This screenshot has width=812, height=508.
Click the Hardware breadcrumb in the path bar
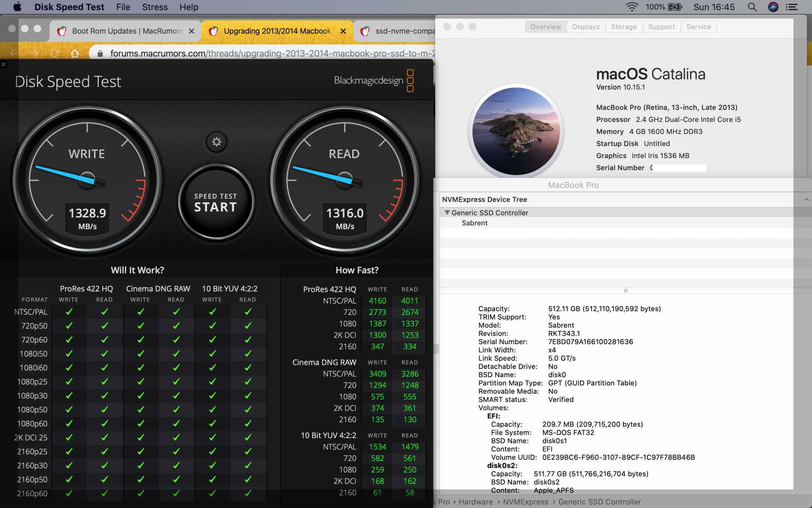[x=475, y=502]
